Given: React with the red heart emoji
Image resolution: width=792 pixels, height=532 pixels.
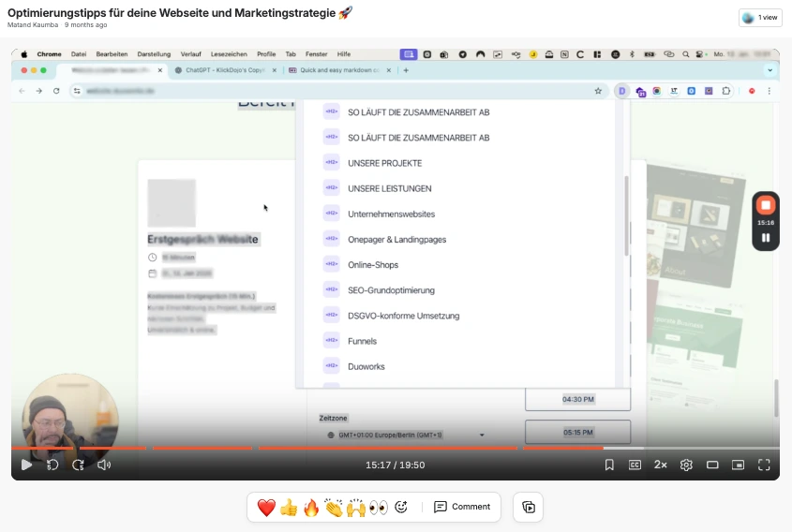Looking at the screenshot, I should pos(266,508).
